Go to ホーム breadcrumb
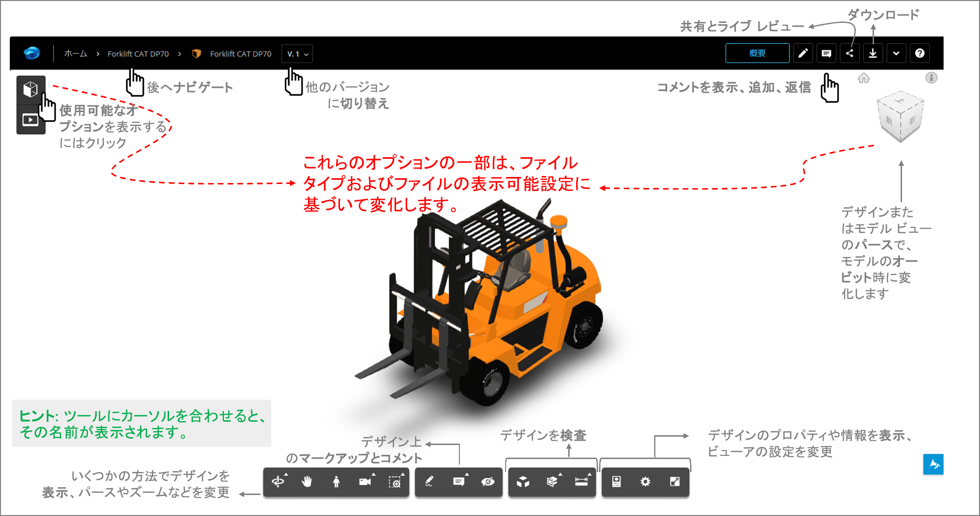Viewport: 980px width, 516px height. coord(76,54)
